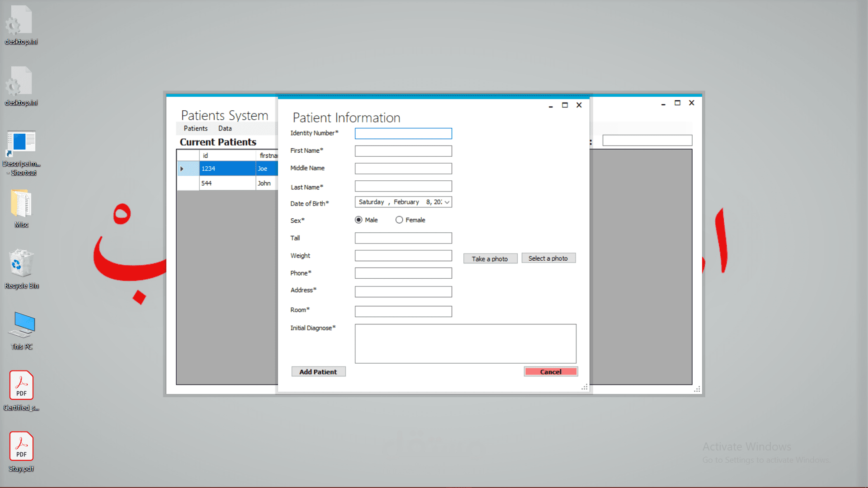This screenshot has height=488, width=868.
Task: Expand the Date of Birth dropdown
Action: tap(447, 202)
